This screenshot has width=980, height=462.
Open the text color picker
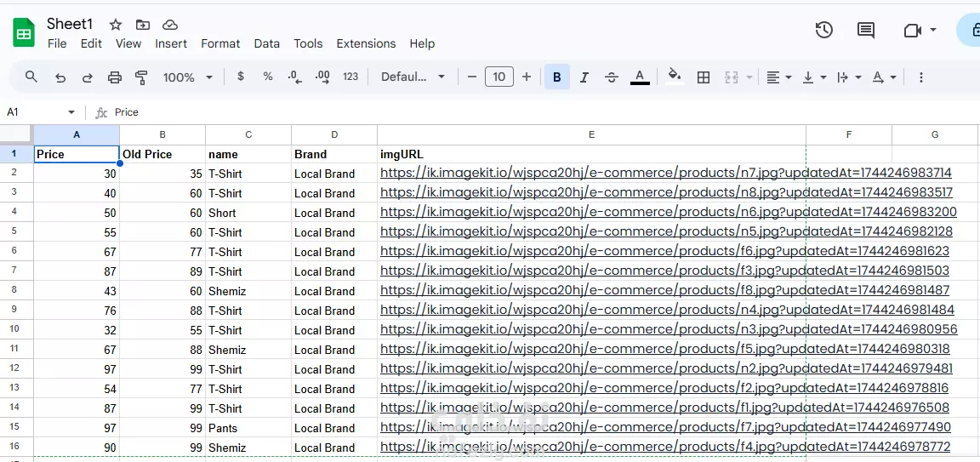[x=640, y=77]
